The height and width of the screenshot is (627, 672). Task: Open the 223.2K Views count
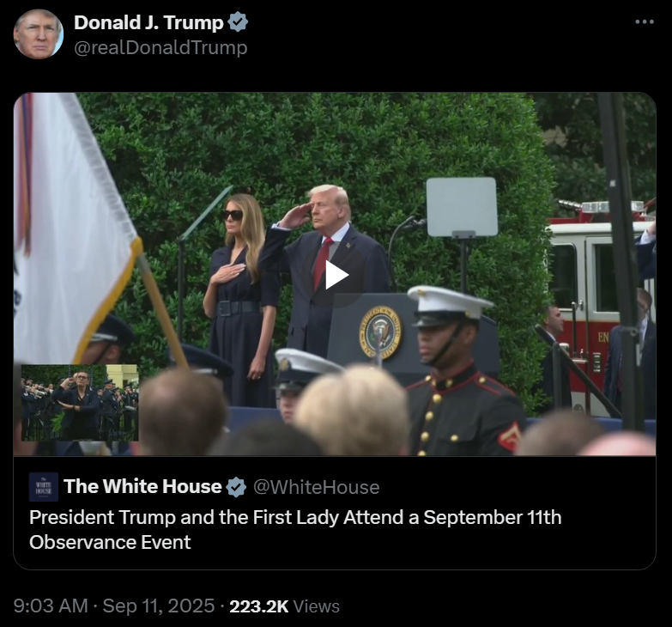click(x=285, y=606)
